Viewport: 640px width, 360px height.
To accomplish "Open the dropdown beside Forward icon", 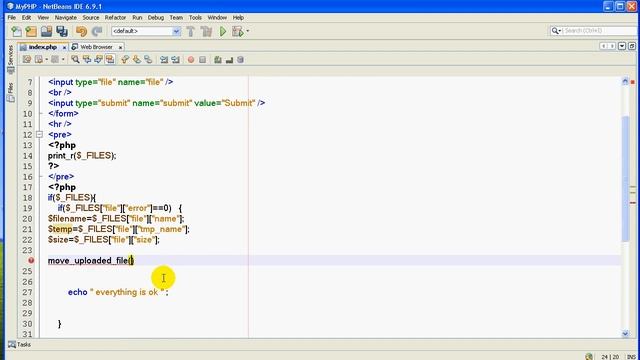I will coord(63,60).
